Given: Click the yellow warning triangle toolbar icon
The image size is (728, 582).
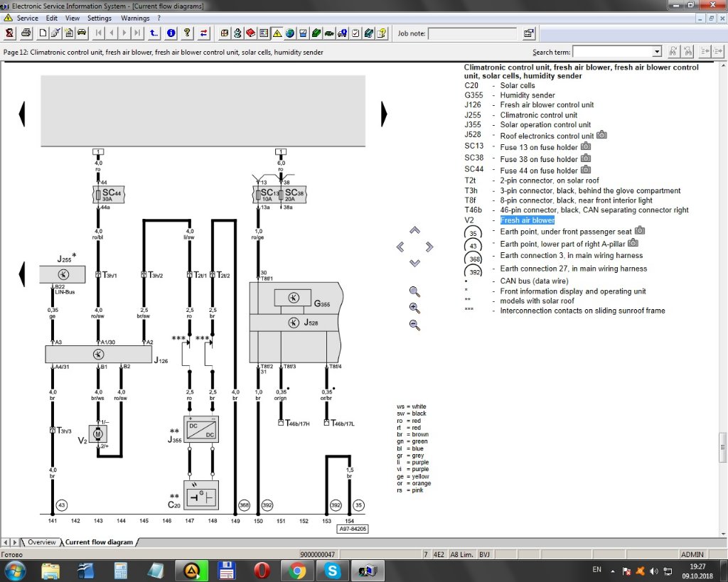Looking at the screenshot, I should (x=277, y=33).
